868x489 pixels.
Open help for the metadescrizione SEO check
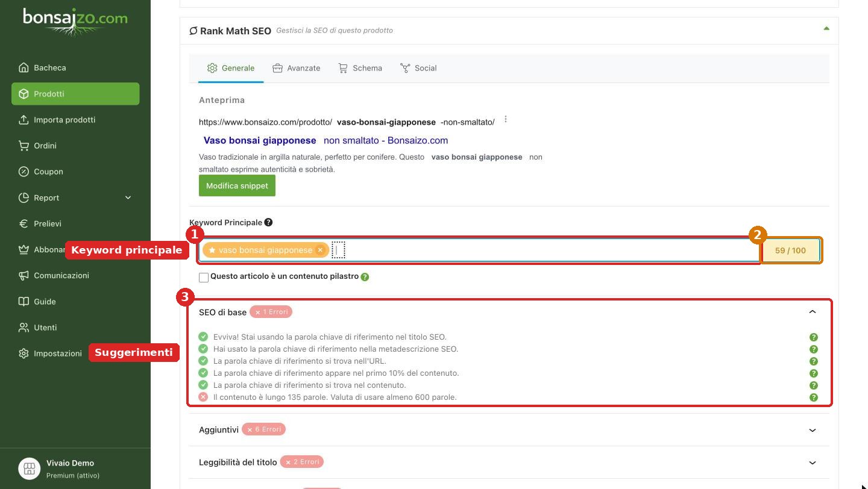tap(813, 349)
